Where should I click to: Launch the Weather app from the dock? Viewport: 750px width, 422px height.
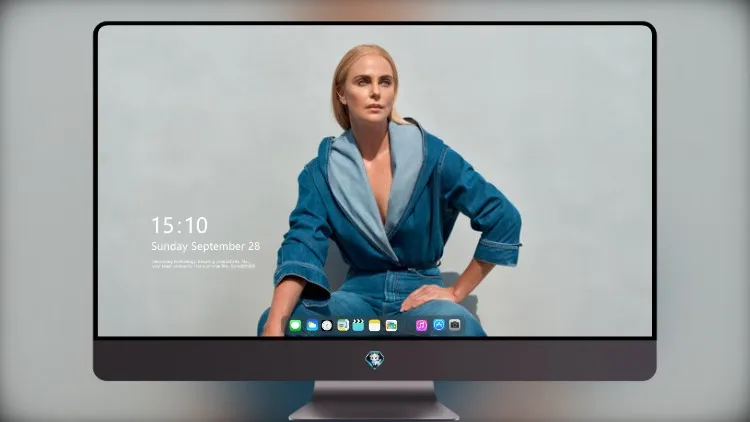tap(312, 326)
